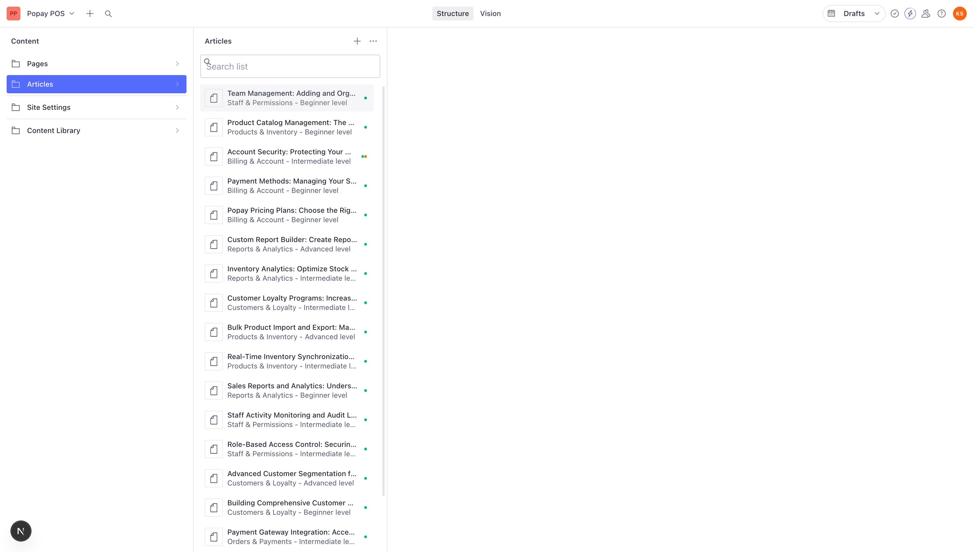Open Site Settings in Content list
Screen dimensions: 980x552
[x=96, y=107]
